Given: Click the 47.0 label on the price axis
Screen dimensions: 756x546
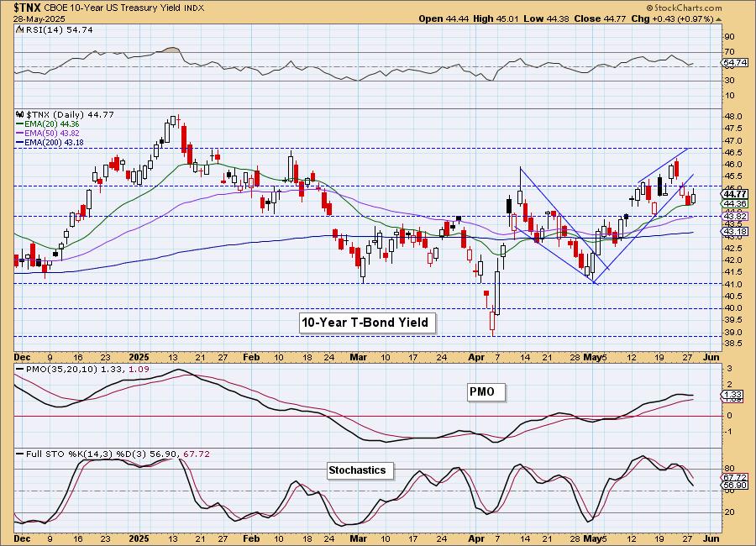Looking at the screenshot, I should coord(732,141).
